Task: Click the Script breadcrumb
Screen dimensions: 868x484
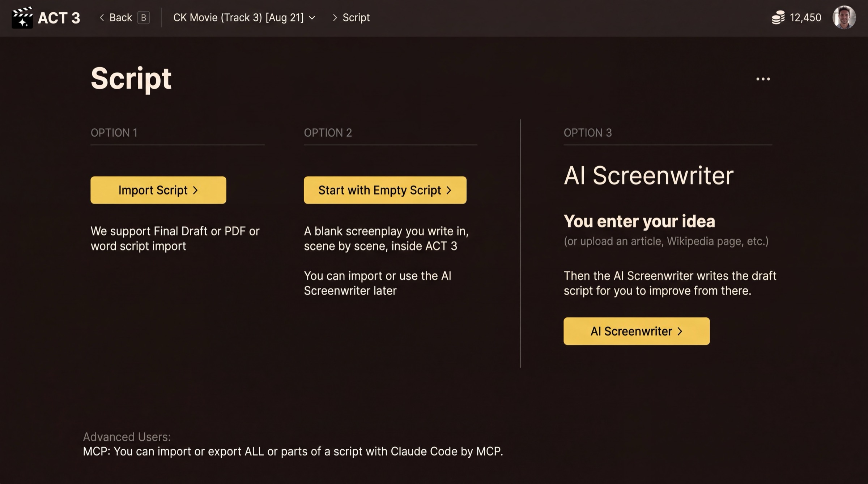Action: pyautogui.click(x=356, y=17)
